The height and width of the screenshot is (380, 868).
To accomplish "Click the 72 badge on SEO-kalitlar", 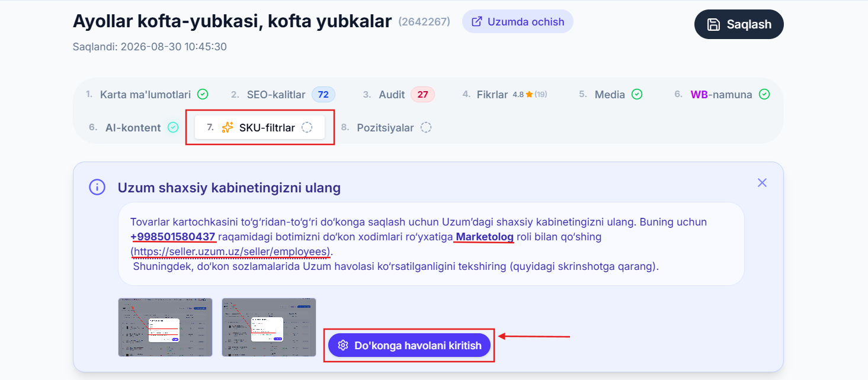I will click(324, 94).
